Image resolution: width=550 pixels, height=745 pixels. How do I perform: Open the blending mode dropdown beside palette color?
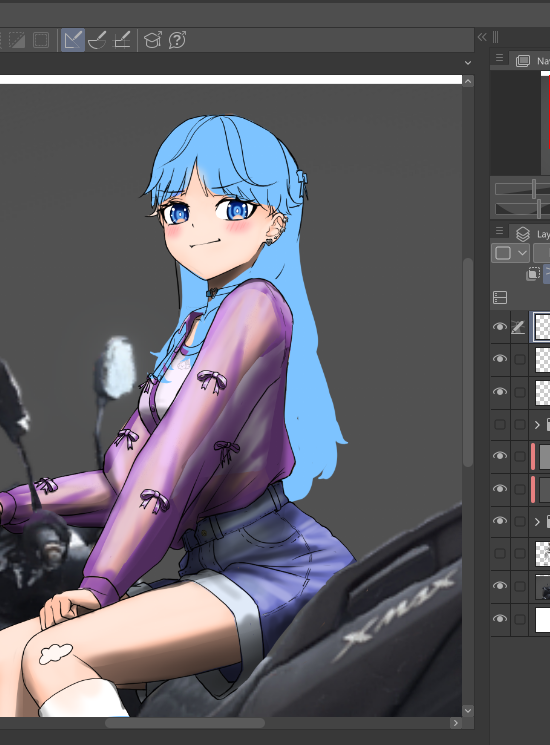point(541,253)
